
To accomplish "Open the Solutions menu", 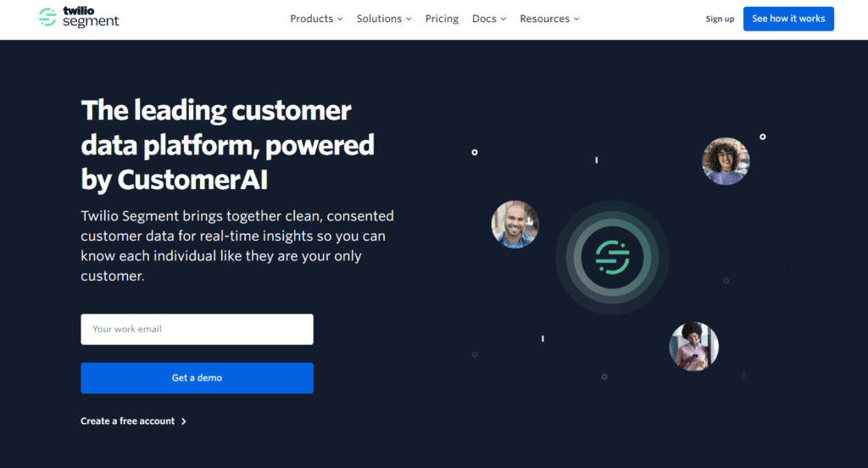I will pos(379,19).
